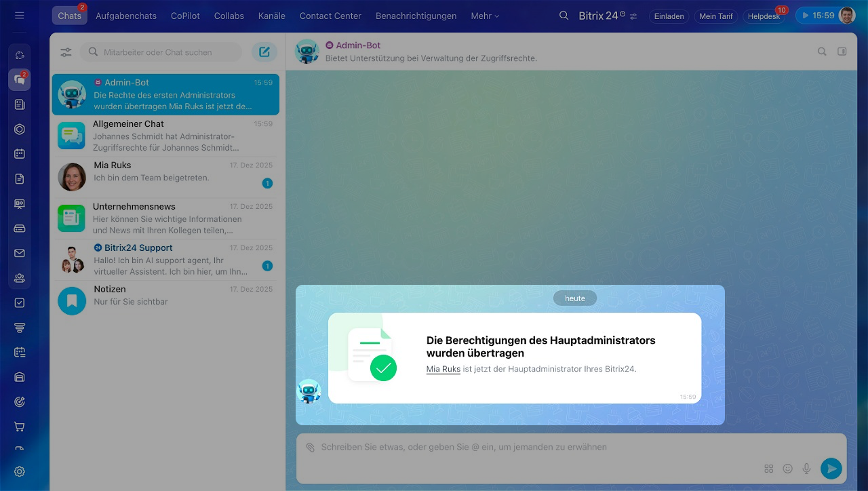
Task: Start the 15:59 work time tracker
Action: click(x=818, y=16)
